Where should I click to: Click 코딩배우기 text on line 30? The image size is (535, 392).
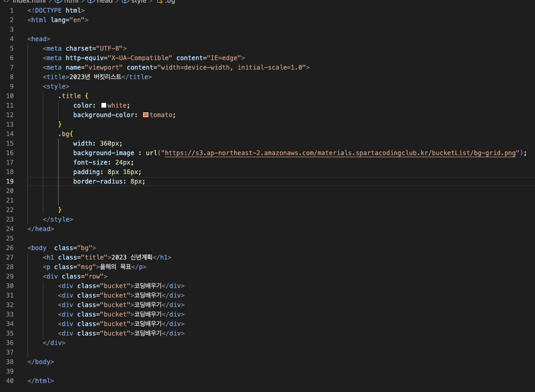(148, 286)
